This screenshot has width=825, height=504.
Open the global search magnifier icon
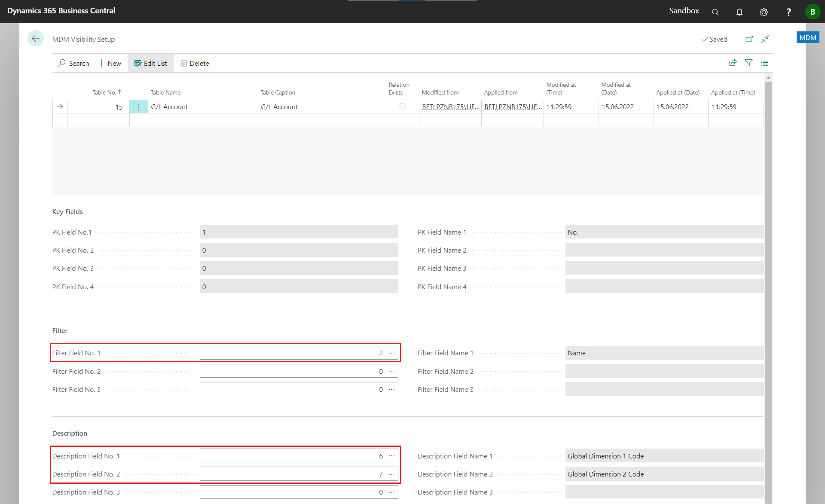click(715, 12)
